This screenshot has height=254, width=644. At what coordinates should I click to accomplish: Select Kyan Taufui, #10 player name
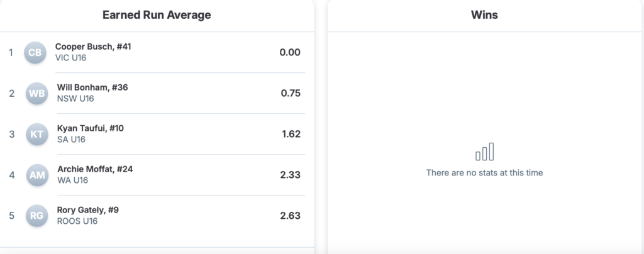pyautogui.click(x=91, y=128)
